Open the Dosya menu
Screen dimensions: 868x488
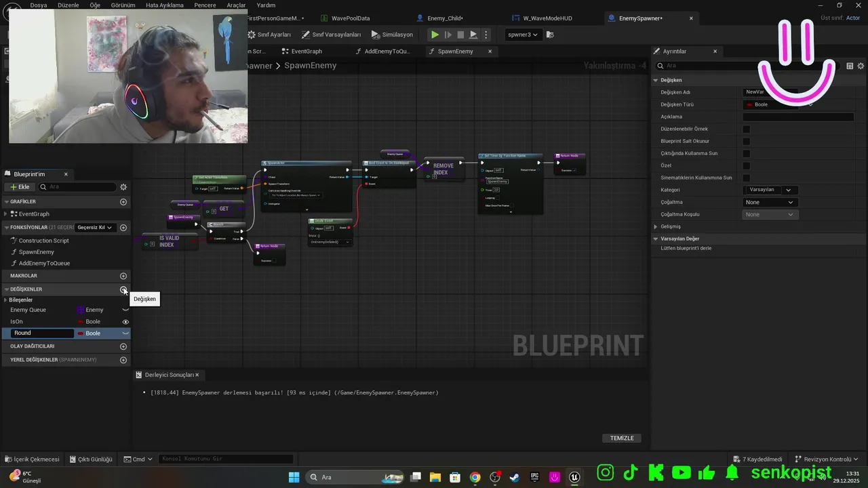coord(39,5)
